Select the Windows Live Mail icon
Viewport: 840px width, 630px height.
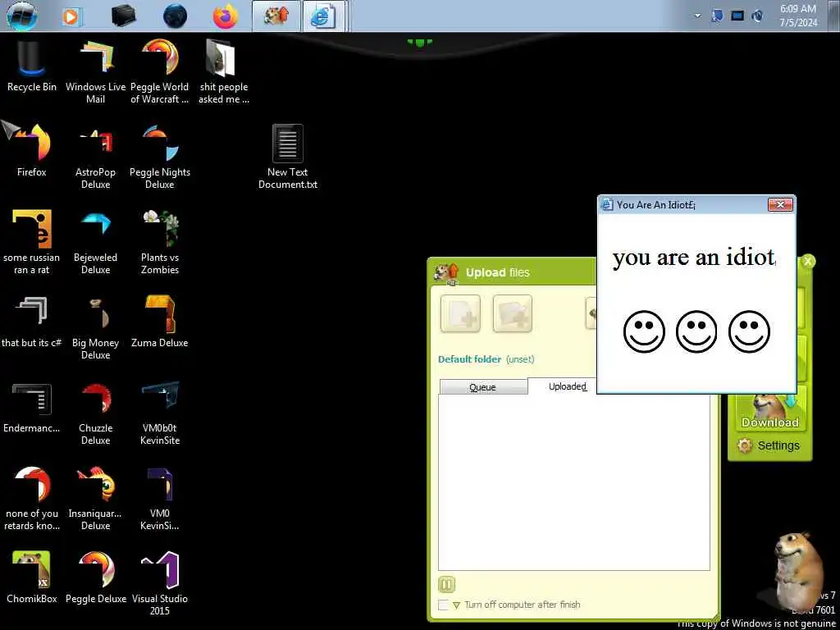click(x=95, y=71)
